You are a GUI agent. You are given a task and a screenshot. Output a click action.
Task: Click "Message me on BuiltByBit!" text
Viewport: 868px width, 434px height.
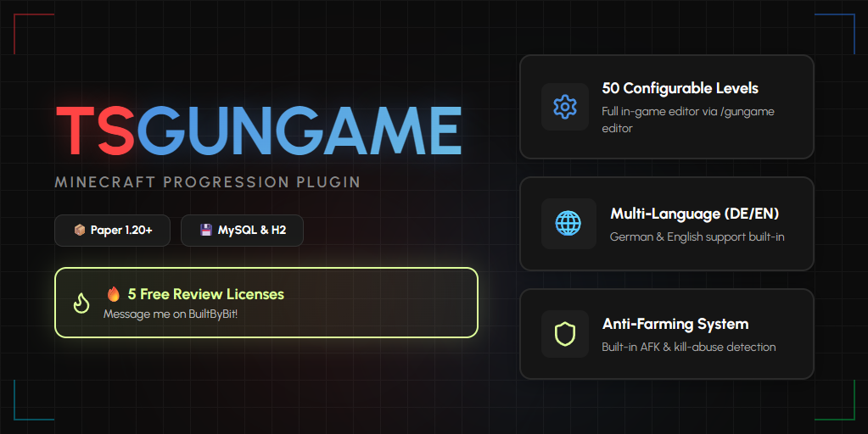(171, 314)
